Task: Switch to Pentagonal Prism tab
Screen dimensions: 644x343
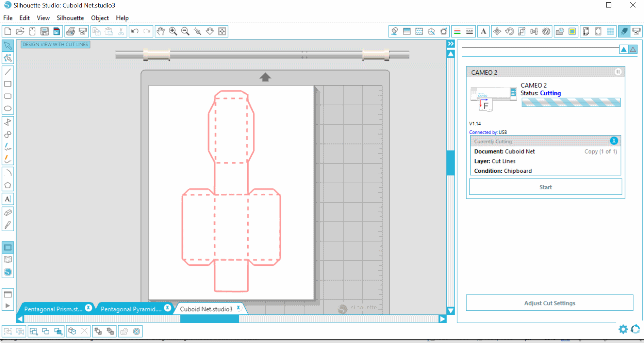Action: tap(53, 309)
